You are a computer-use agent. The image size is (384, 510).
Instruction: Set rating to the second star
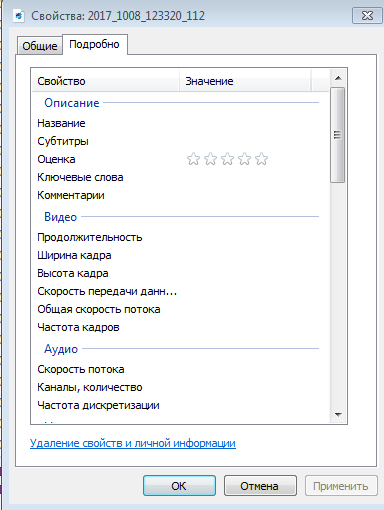point(210,159)
